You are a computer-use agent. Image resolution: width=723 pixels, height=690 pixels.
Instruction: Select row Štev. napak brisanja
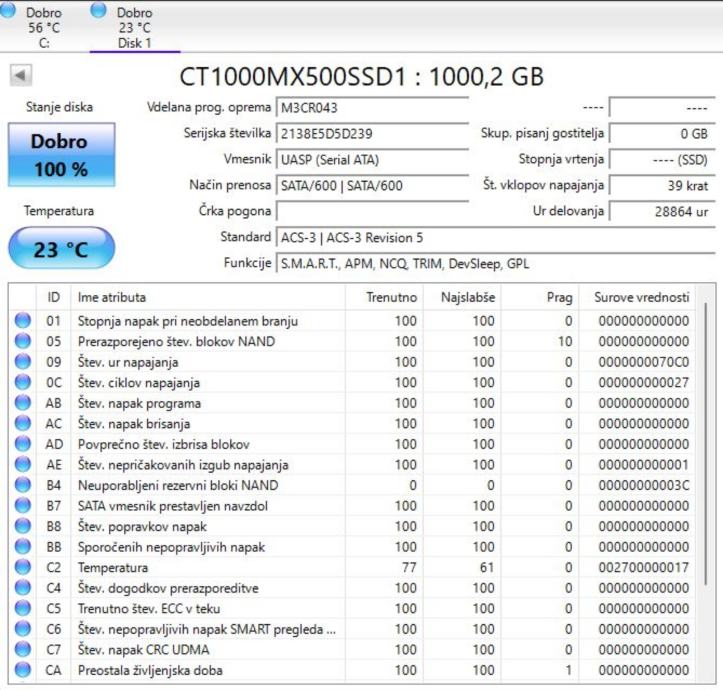click(352, 423)
